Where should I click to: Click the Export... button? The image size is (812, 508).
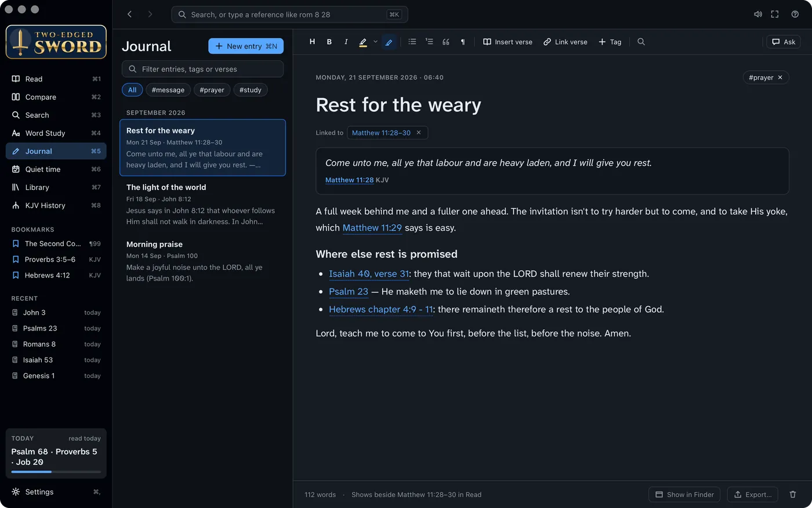coord(752,495)
